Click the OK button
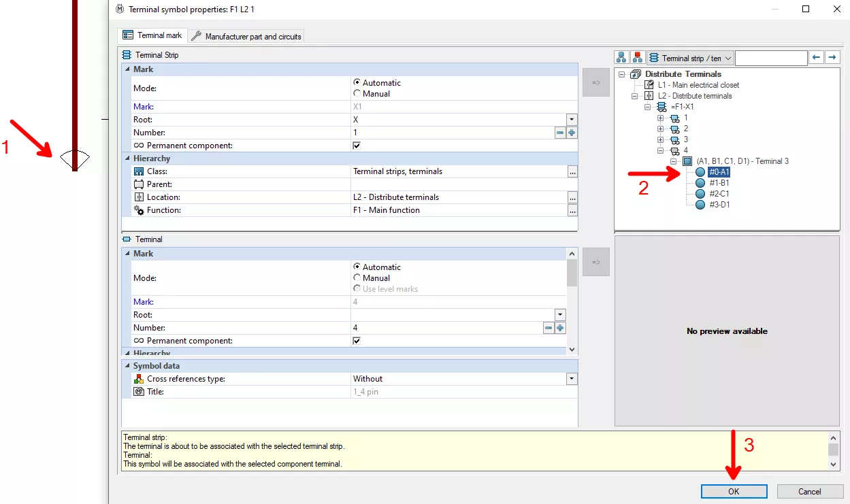 pos(734,491)
